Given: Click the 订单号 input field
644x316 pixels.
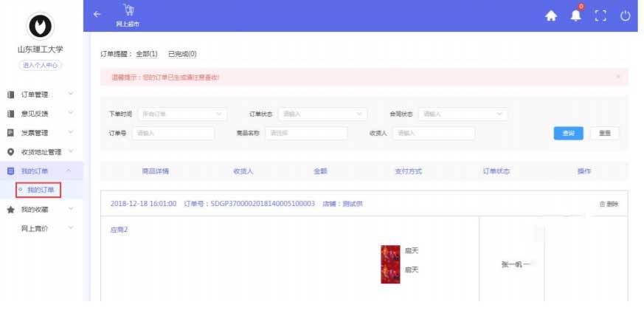Looking at the screenshot, I should click(173, 133).
